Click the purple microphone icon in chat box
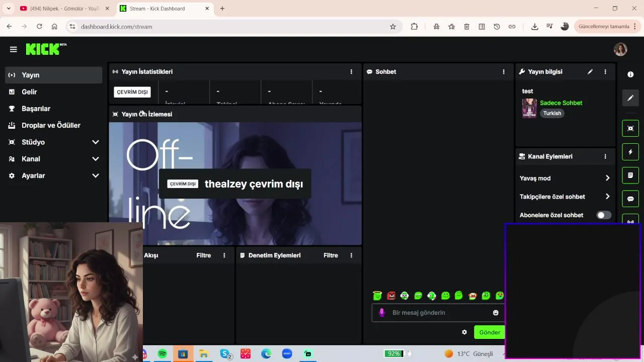The image size is (644, 362). click(382, 313)
